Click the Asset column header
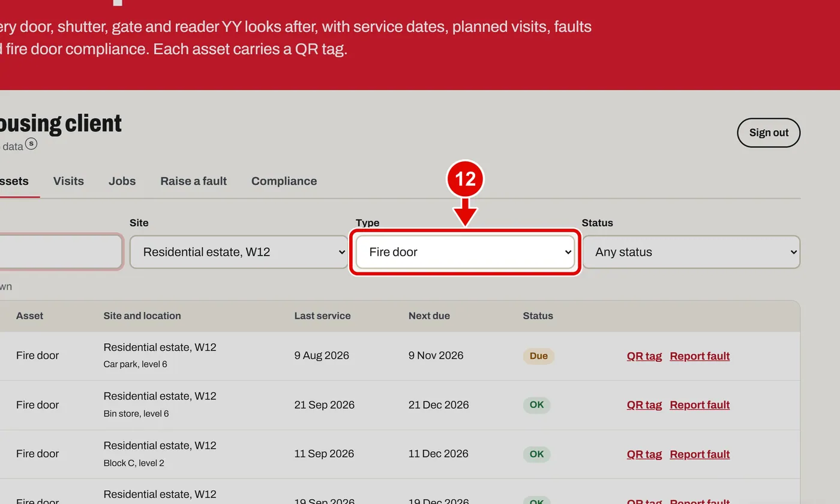This screenshot has width=840, height=504. click(x=29, y=316)
